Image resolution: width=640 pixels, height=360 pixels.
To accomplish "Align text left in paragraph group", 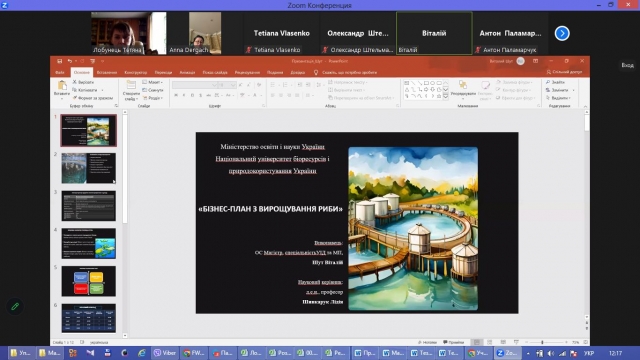I will 272,95.
